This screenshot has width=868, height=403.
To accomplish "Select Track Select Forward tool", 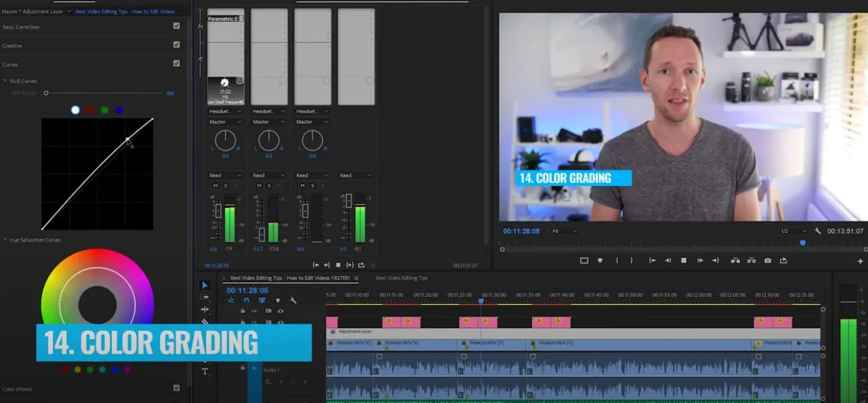I will [x=205, y=297].
